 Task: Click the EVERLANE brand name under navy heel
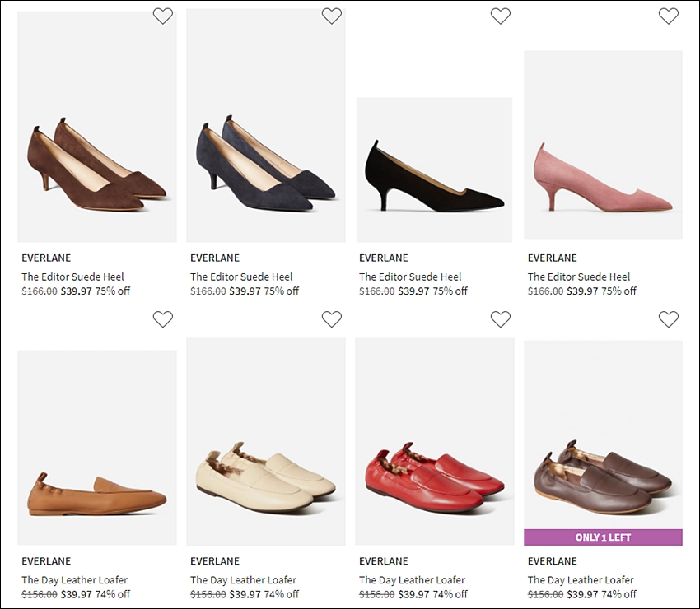215,258
